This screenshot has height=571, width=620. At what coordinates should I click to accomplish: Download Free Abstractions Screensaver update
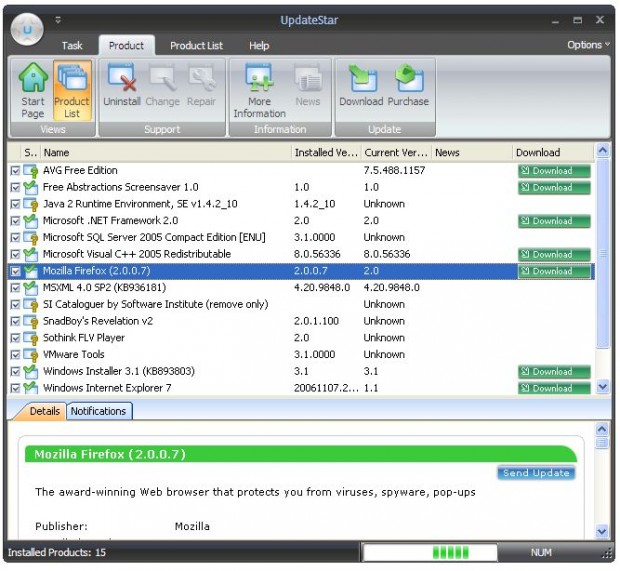[554, 187]
